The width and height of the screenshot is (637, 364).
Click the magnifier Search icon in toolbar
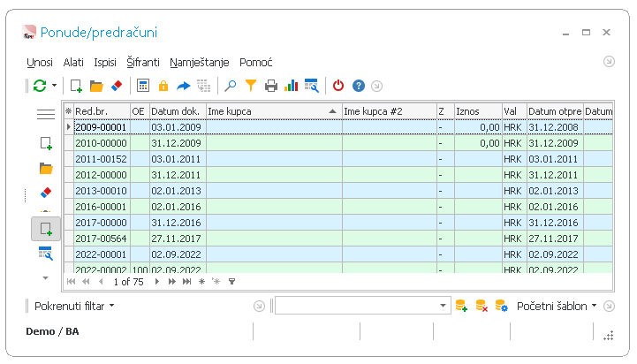click(x=231, y=86)
